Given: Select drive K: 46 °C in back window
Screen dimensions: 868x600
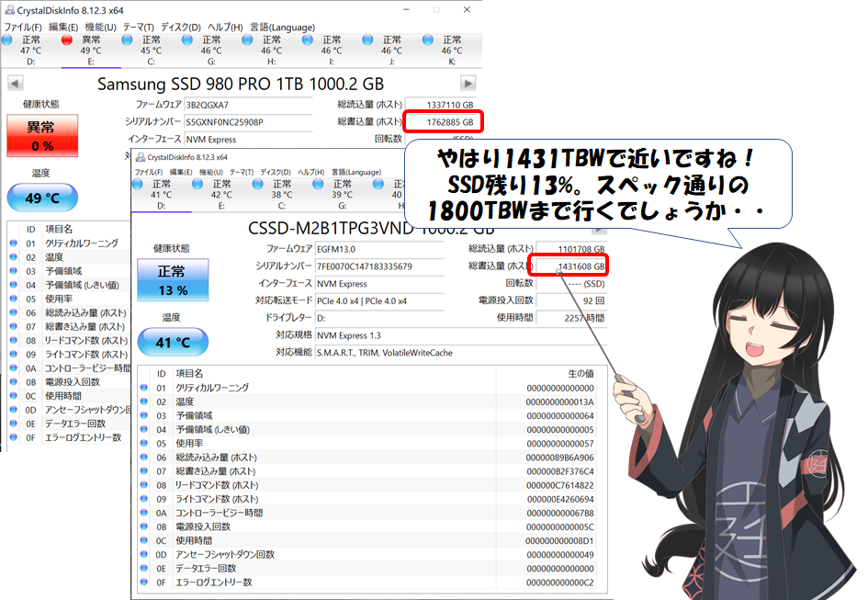Looking at the screenshot, I should pyautogui.click(x=452, y=51).
